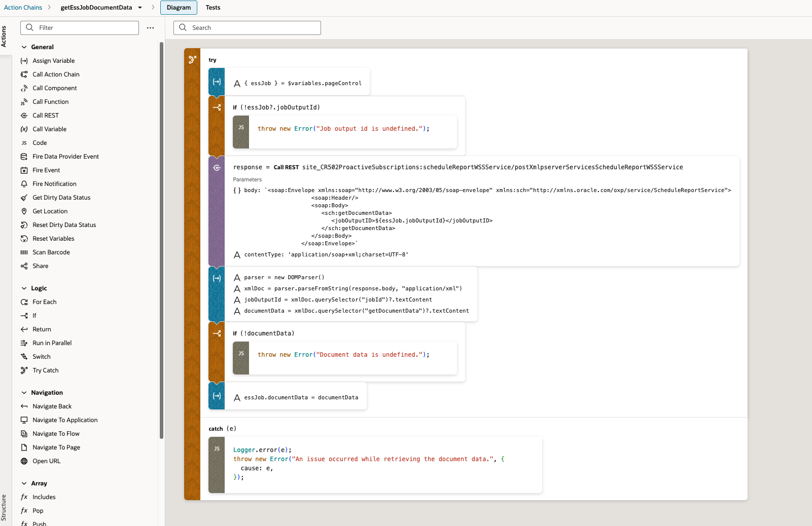Collapse the Navigation actions group
This screenshot has width=812, height=526.
point(24,393)
